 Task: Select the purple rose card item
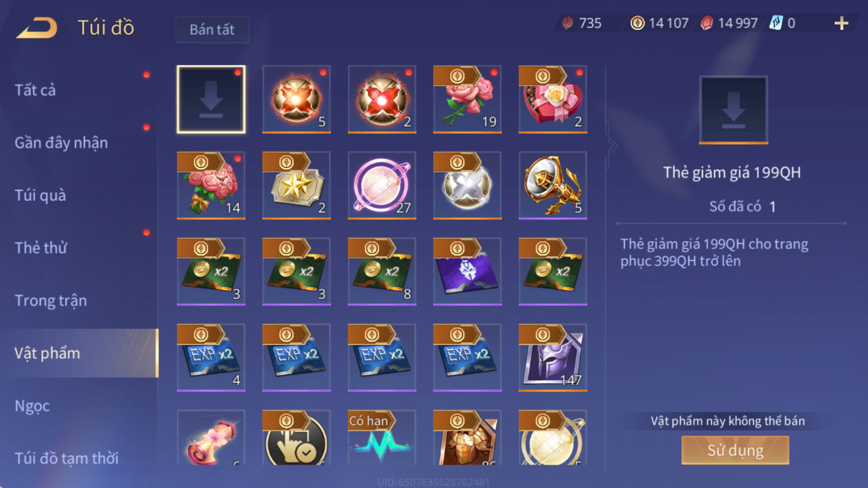(467, 272)
